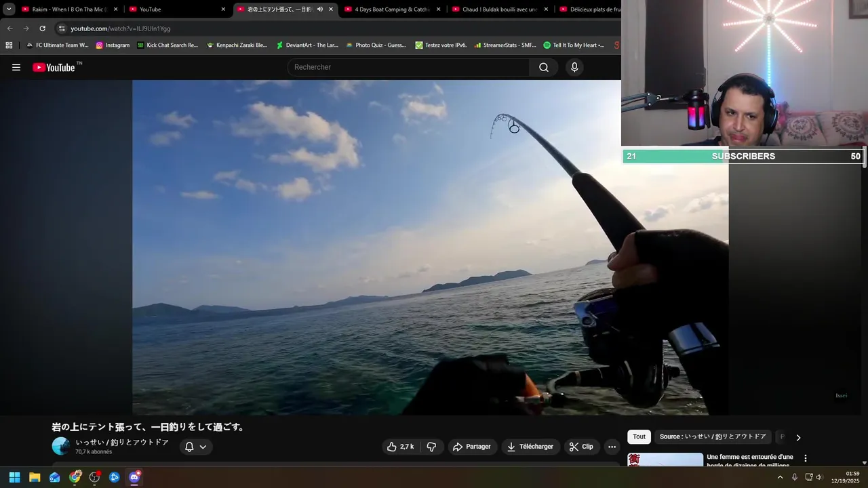Create a clip with the Clip button
Image resolution: width=868 pixels, height=488 pixels.
coord(581,447)
